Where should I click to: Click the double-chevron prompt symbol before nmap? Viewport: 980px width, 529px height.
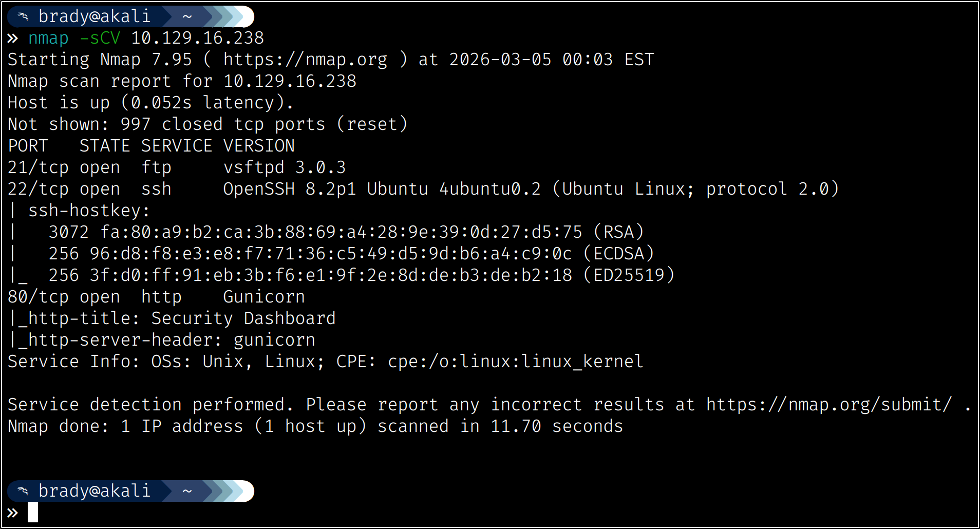[x=13, y=39]
